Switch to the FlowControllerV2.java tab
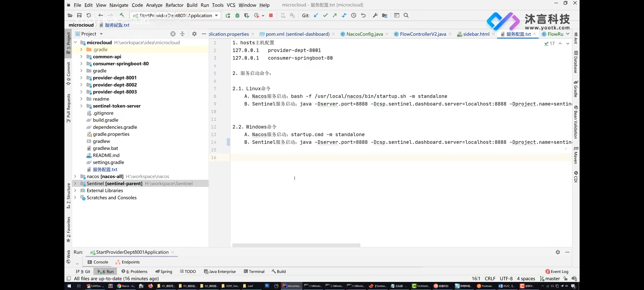 tap(423, 34)
